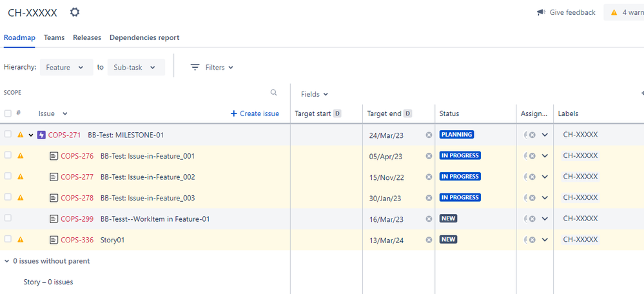Viewport: 644px width, 294px height.
Task: Clear target end date 05/Apr/23
Action: coord(429,155)
